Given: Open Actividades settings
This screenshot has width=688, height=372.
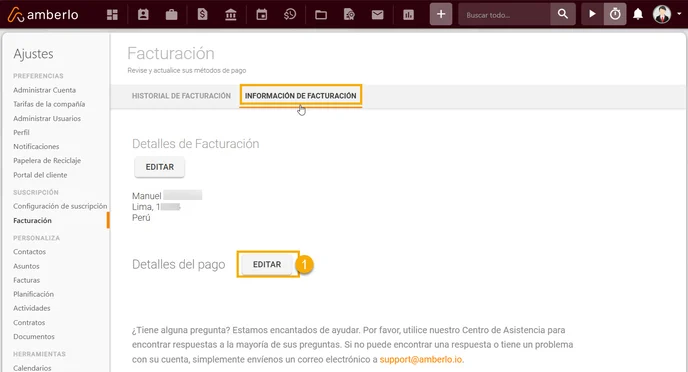Looking at the screenshot, I should tap(32, 308).
